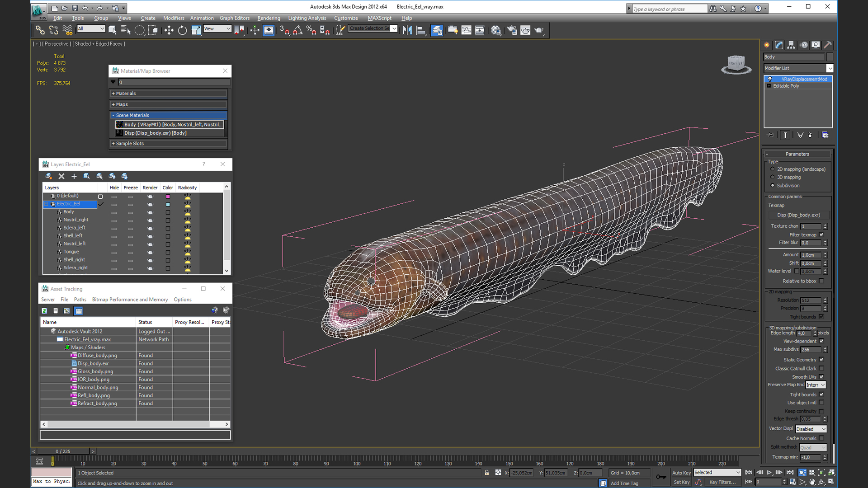Enable the Relative to bbox checkbox

tap(821, 281)
